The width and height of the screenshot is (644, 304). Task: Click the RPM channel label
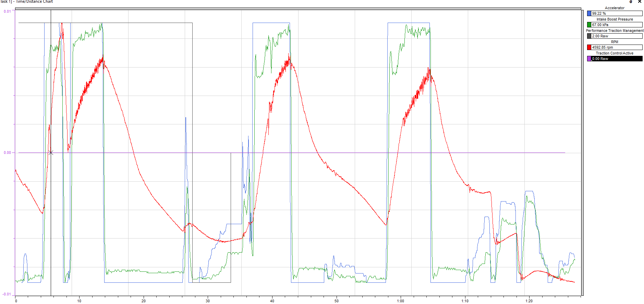[x=615, y=42]
